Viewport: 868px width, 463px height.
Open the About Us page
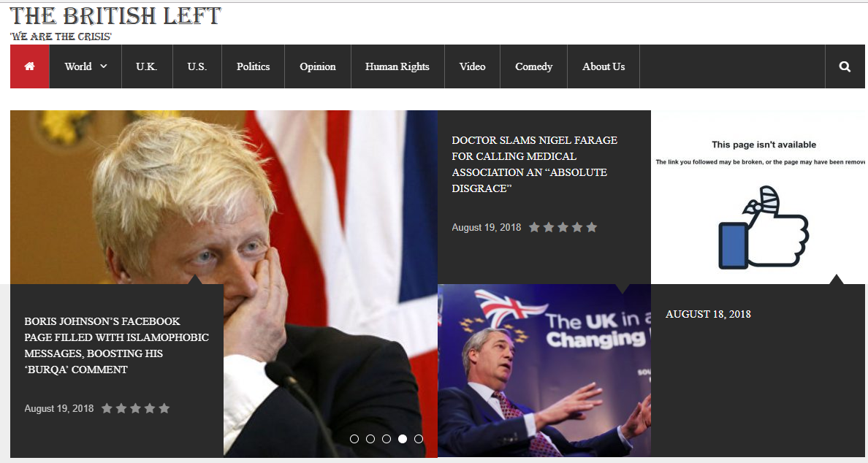click(x=604, y=66)
